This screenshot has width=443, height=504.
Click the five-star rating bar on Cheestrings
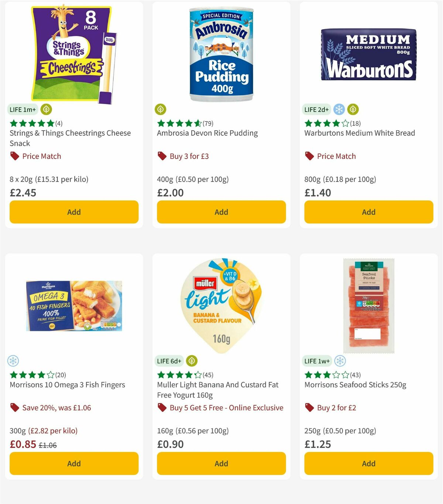coord(32,124)
